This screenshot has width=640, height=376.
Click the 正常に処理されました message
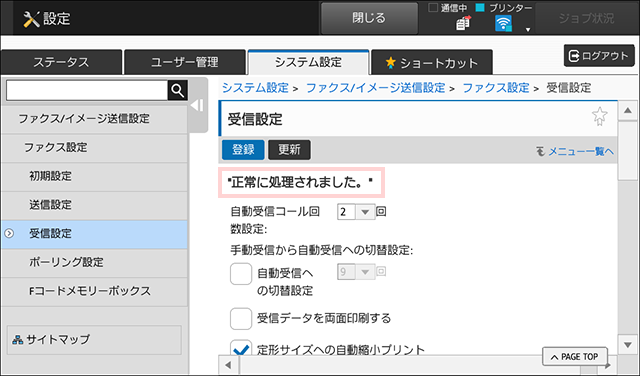tap(301, 182)
